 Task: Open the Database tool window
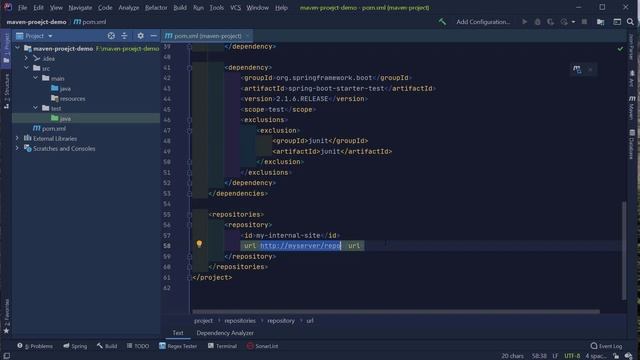(x=632, y=144)
